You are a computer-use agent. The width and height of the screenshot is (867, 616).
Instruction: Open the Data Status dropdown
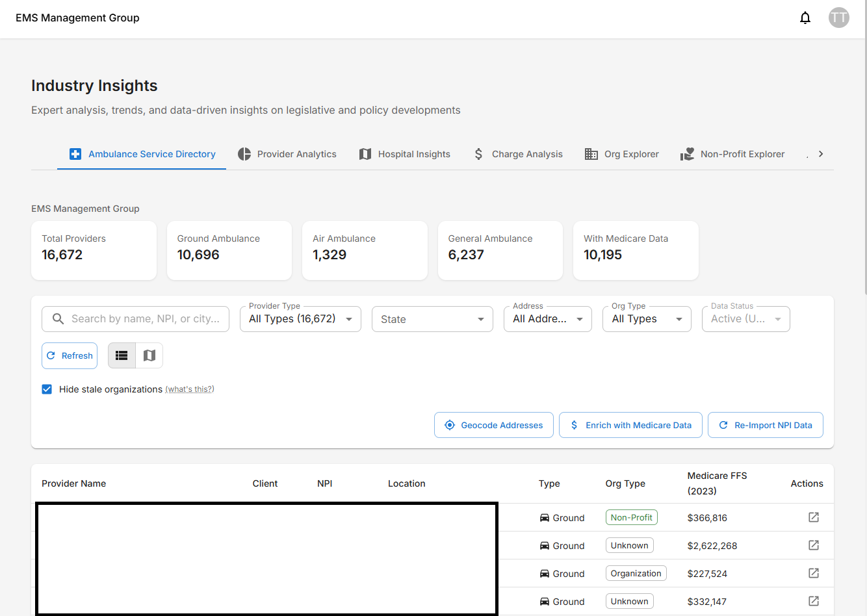pyautogui.click(x=746, y=319)
